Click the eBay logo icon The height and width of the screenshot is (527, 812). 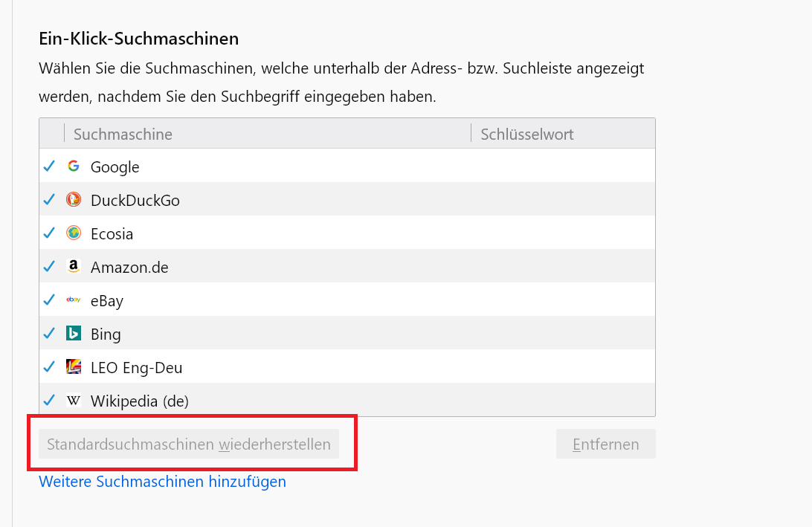click(x=74, y=300)
